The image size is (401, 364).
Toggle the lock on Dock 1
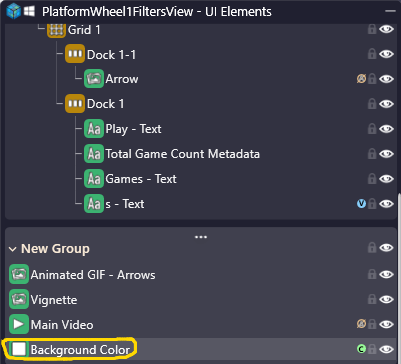coord(372,104)
